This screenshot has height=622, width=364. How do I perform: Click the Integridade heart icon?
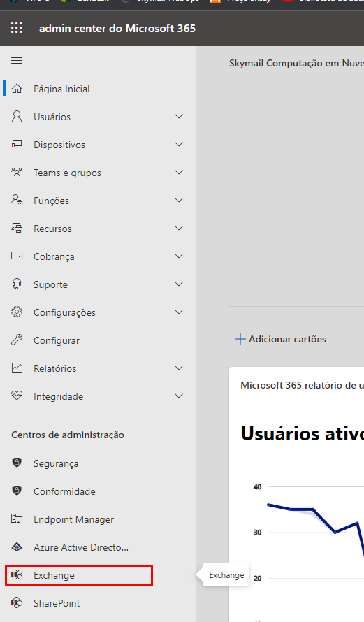[x=17, y=396]
